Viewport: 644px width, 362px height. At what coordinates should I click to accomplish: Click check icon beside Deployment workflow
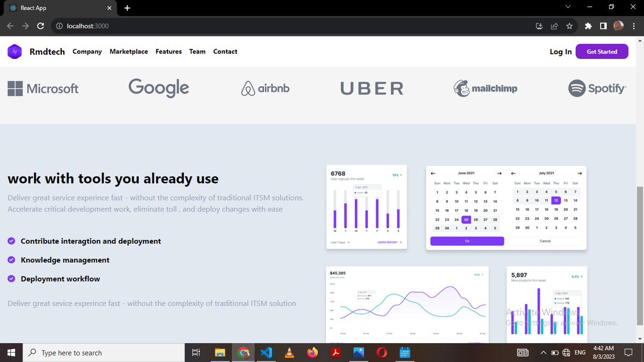(x=11, y=279)
